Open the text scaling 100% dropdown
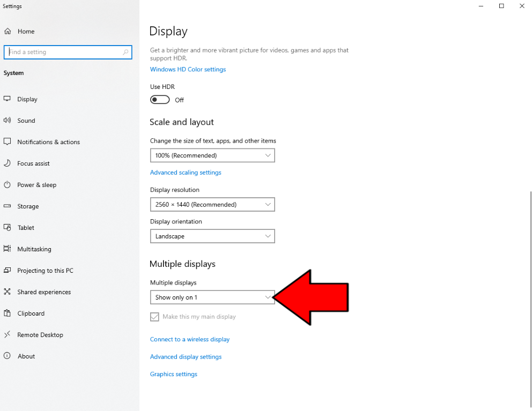532x411 pixels. pyautogui.click(x=212, y=155)
